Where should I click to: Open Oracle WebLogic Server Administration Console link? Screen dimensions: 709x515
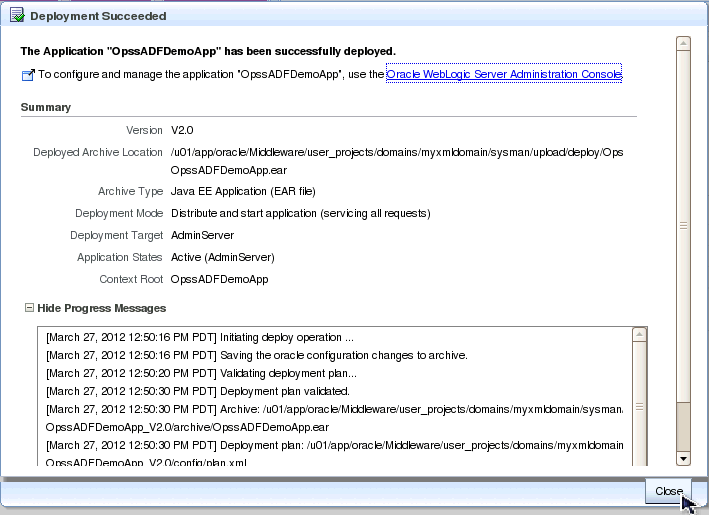[x=504, y=74]
